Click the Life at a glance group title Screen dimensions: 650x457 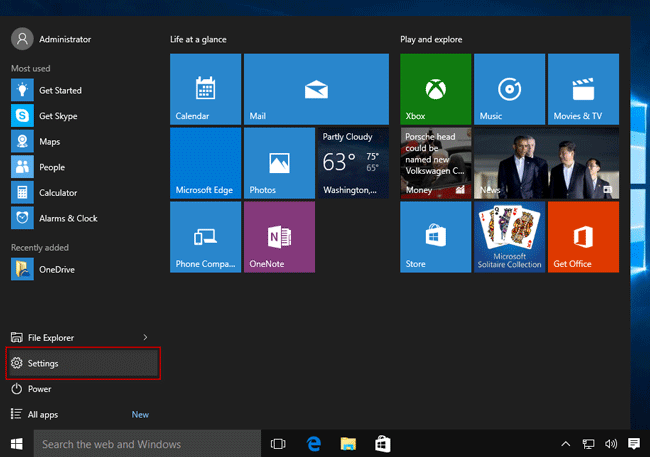[198, 39]
